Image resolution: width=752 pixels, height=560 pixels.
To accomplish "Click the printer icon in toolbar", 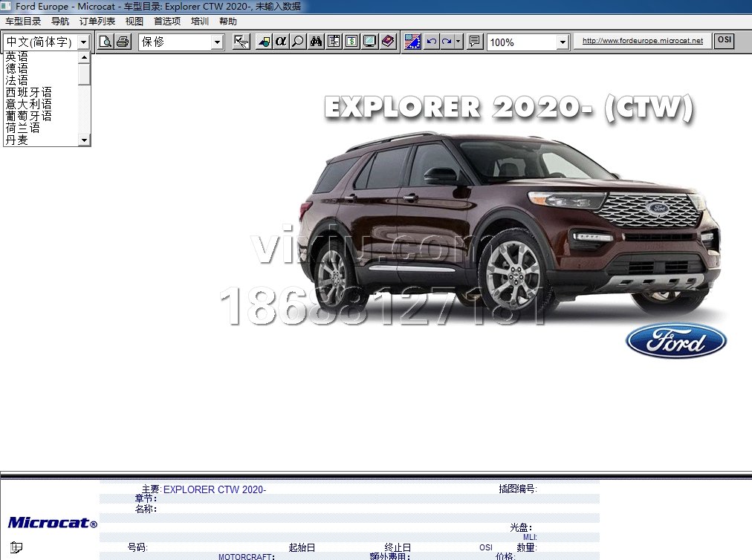I will coord(123,42).
